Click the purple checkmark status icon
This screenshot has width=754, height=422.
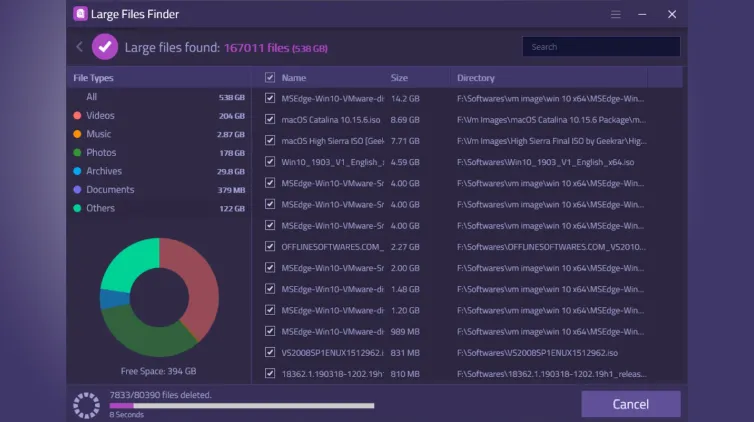click(x=105, y=47)
